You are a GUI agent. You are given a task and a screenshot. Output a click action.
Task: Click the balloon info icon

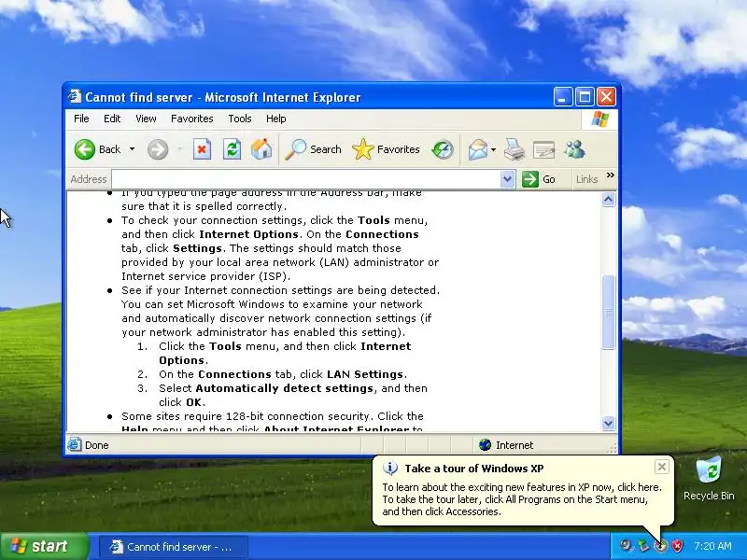pyautogui.click(x=390, y=469)
